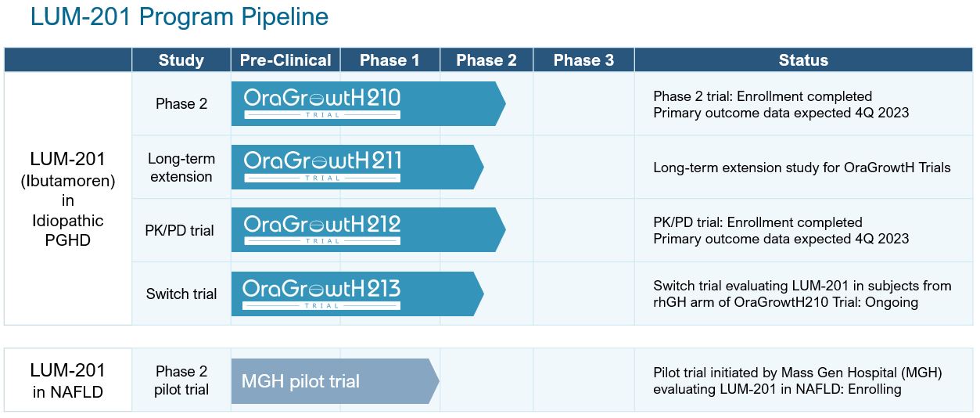Select the LUM-201 Ibutamoren in Idiopathic PGHD cell
The image size is (980, 418).
[x=67, y=200]
